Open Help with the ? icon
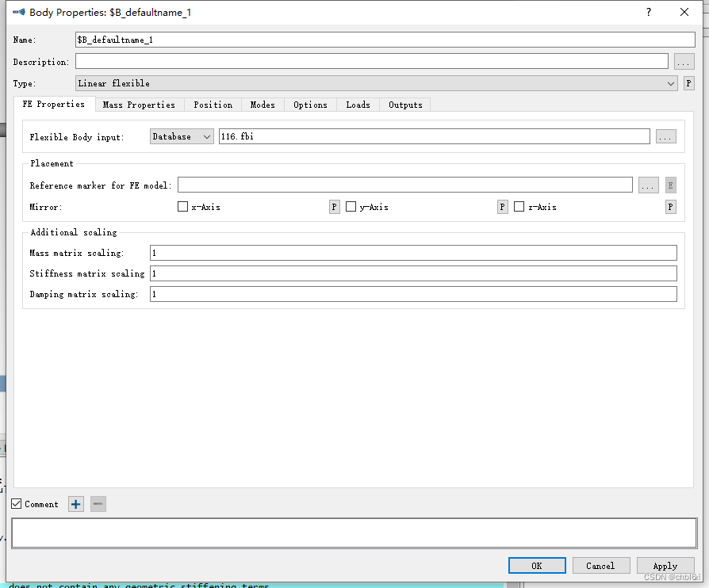Image resolution: width=709 pixels, height=588 pixels. coord(648,12)
